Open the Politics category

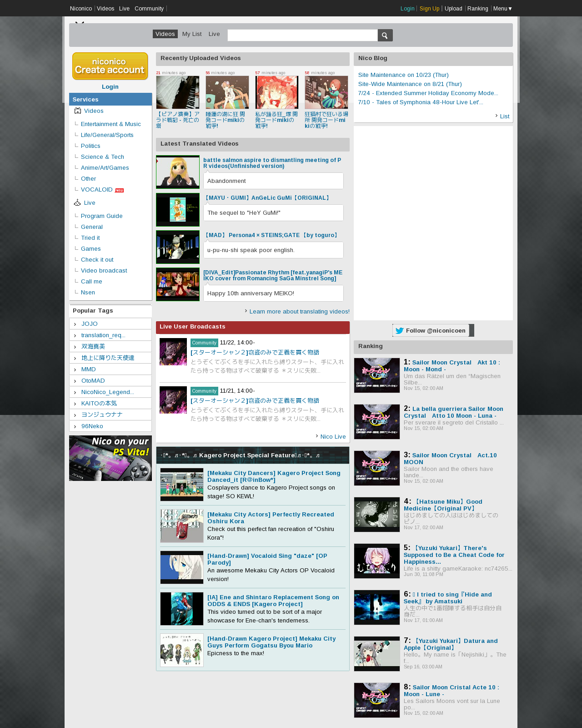click(90, 146)
